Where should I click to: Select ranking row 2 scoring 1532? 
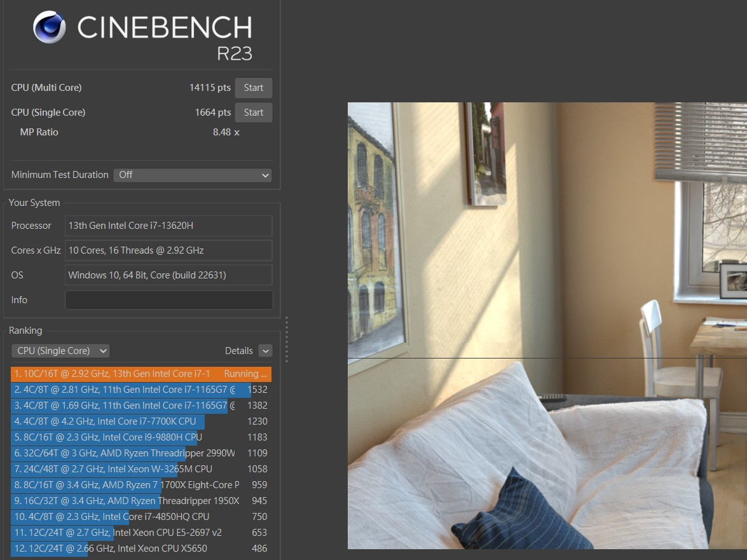[x=141, y=390]
